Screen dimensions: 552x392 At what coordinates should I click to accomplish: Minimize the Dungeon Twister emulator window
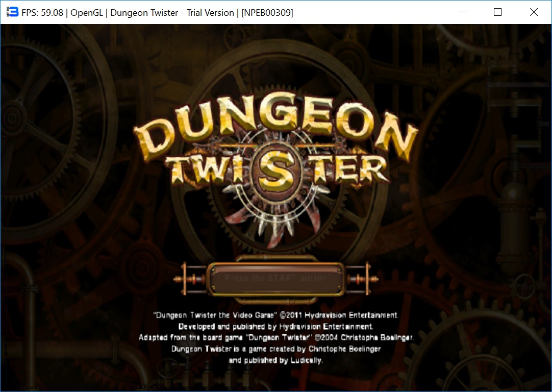pyautogui.click(x=463, y=12)
